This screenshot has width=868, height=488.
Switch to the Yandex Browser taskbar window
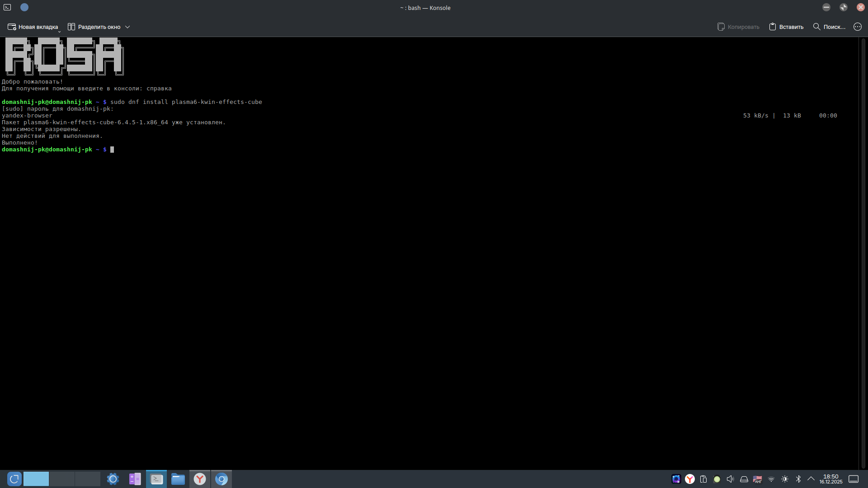click(x=200, y=479)
